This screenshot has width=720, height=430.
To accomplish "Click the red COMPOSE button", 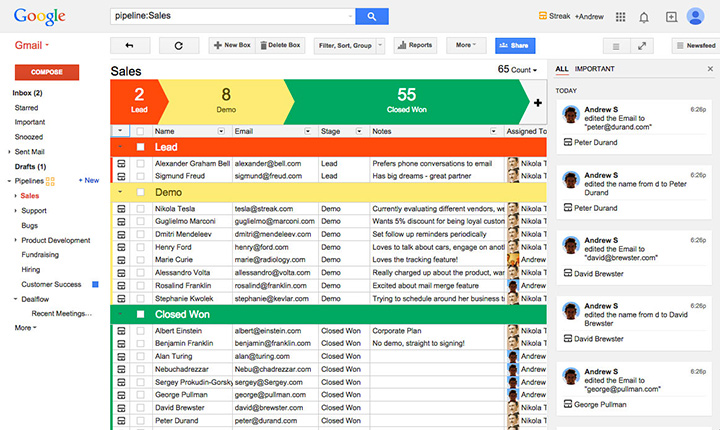I will point(47,72).
